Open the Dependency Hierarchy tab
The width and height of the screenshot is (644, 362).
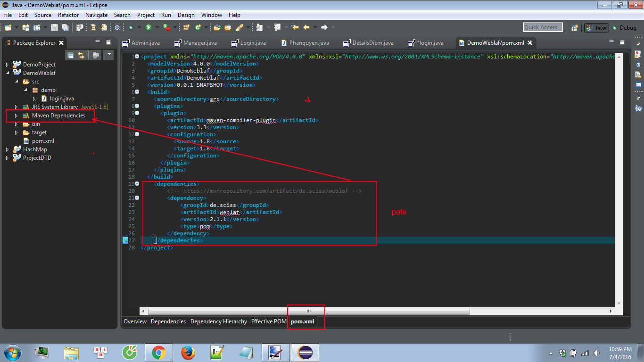click(x=219, y=321)
